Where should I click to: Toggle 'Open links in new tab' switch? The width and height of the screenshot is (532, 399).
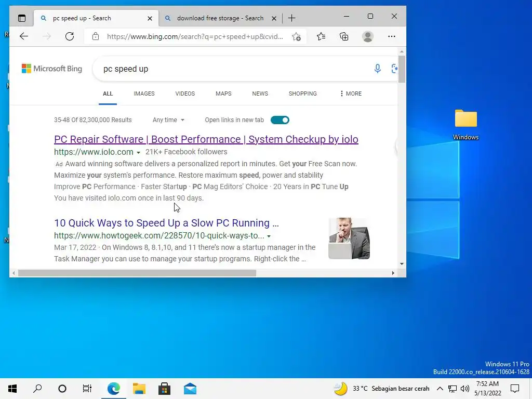[280, 120]
